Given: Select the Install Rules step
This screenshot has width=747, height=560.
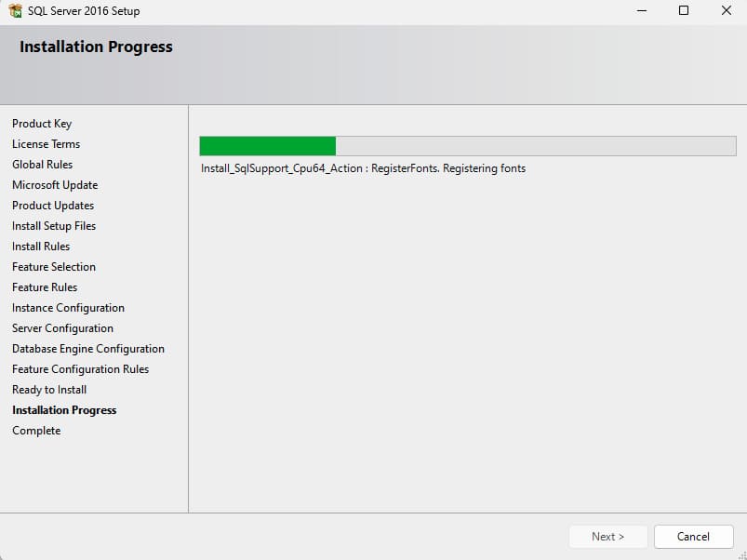Looking at the screenshot, I should [41, 247].
